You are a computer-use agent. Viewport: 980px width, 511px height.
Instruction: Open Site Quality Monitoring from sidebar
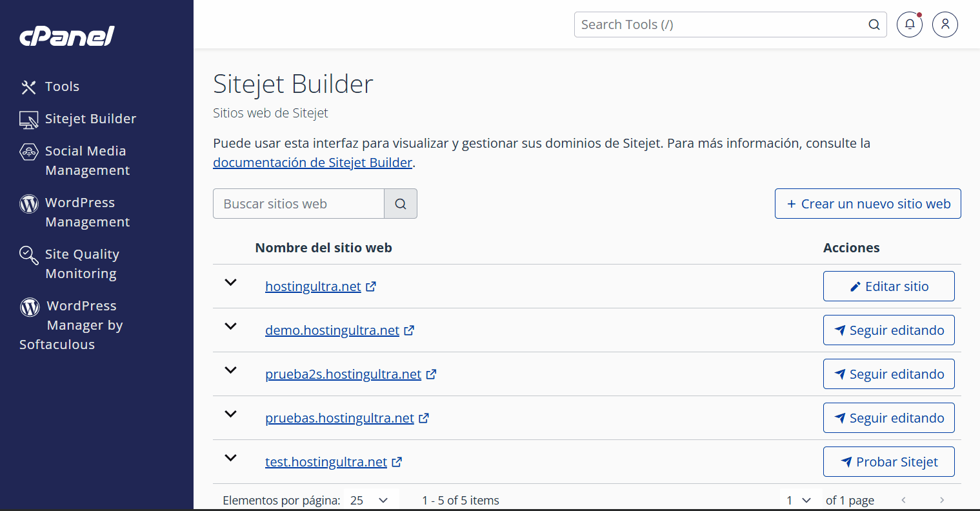81,264
